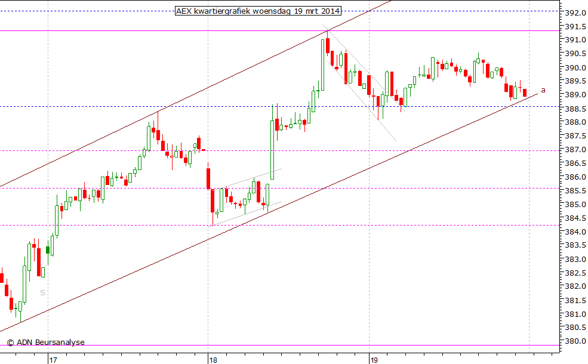Click the price label 387.5

click(575, 135)
